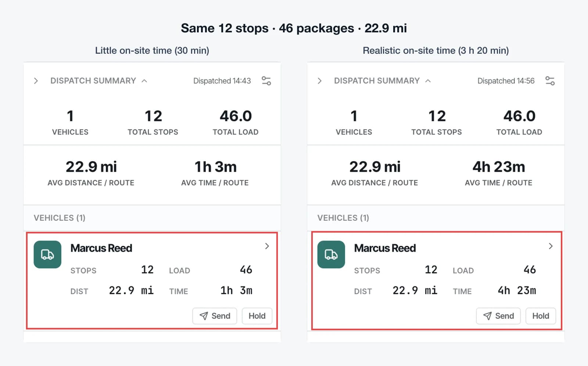Click '46.0' total load in 14:56 panel
Screen dimensions: 588x366
tap(519, 116)
